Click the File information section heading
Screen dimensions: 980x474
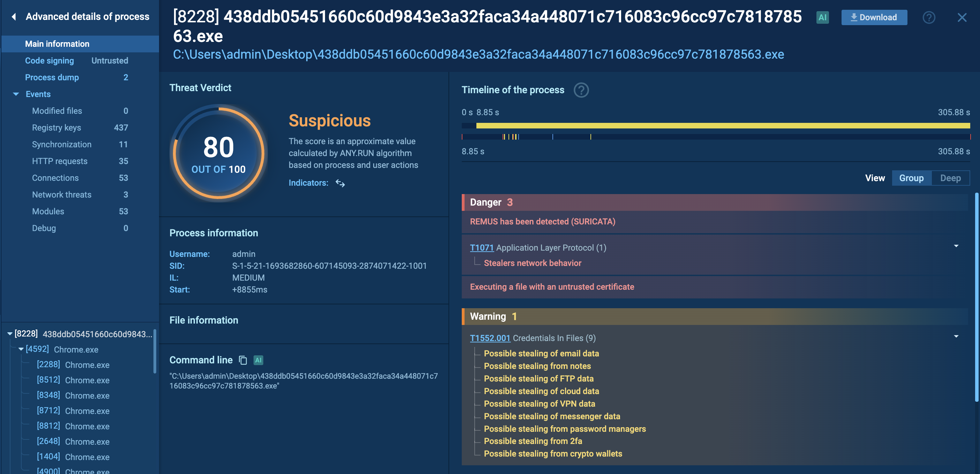coord(204,320)
